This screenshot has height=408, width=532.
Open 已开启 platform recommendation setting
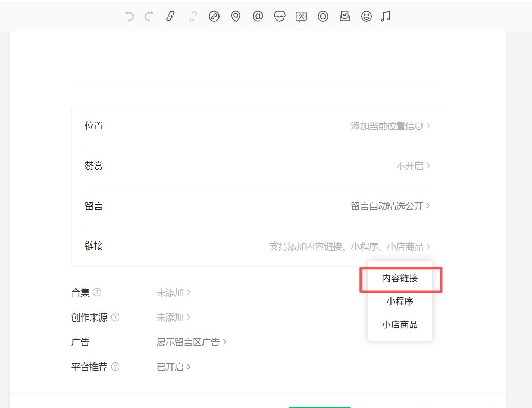(x=173, y=367)
